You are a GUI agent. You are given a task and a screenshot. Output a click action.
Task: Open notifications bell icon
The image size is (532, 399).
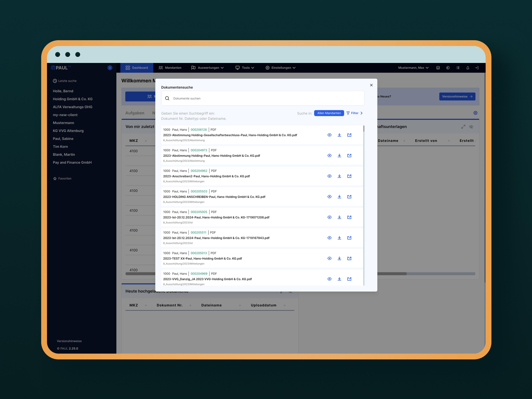468,68
